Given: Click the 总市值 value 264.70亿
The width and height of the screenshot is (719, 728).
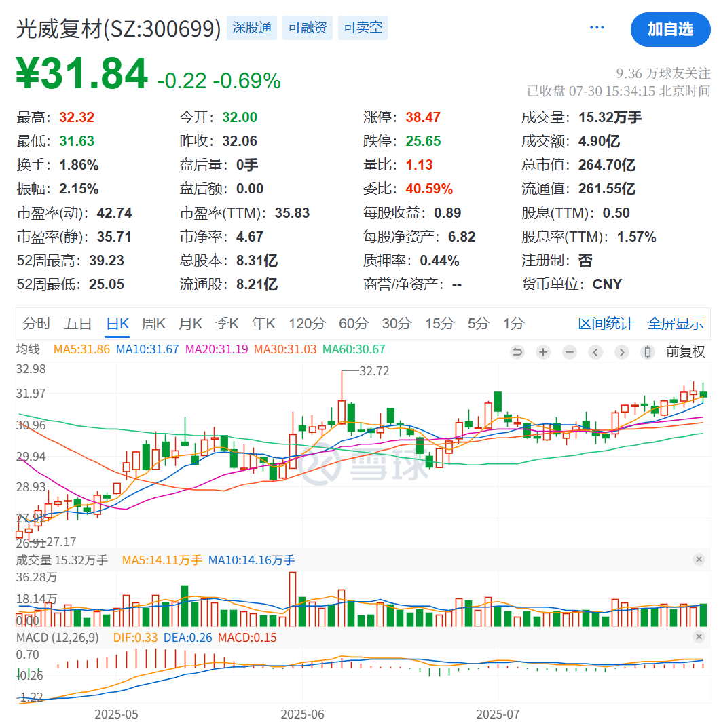Looking at the screenshot, I should tap(606, 165).
